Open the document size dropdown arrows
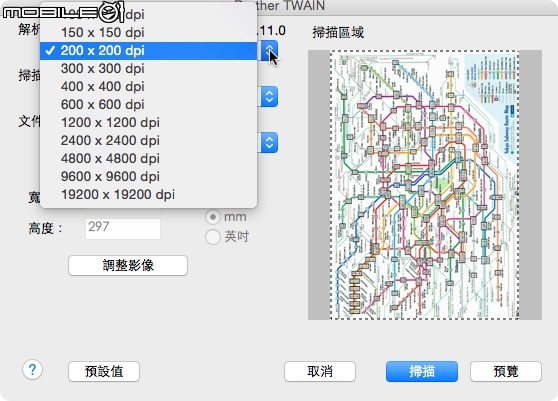558x401 pixels. 269,143
